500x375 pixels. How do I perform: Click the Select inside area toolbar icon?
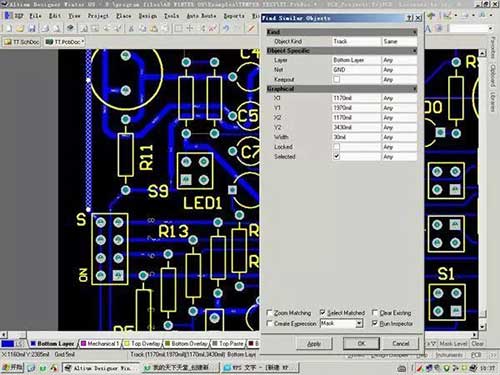point(178,29)
